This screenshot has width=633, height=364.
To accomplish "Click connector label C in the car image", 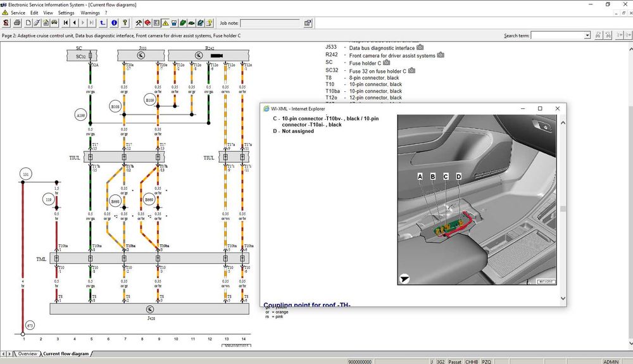I will (x=446, y=177).
